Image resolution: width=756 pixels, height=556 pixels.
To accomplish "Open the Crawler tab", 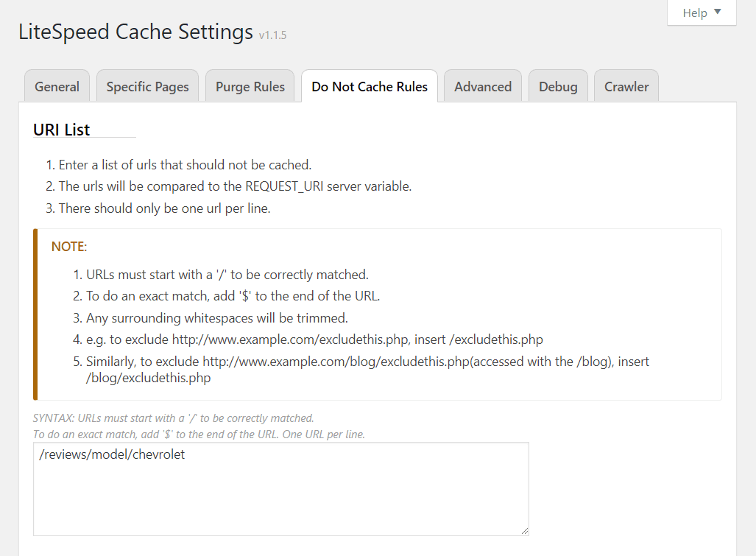I will tap(626, 87).
